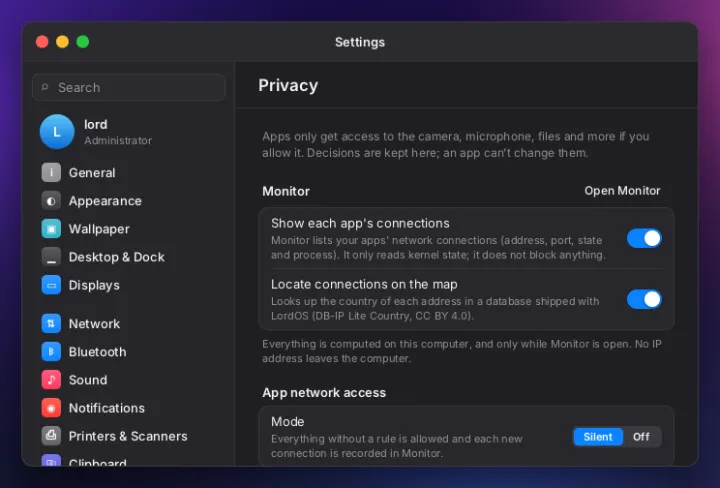Click the Settings window title
Viewport: 720px width, 488px height.
[x=360, y=42]
